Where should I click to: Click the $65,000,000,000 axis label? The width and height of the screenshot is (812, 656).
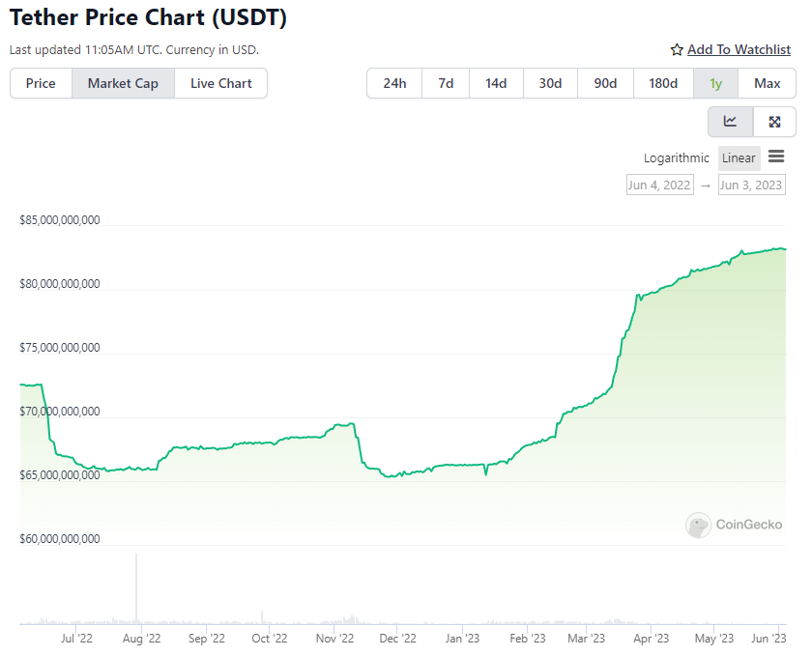pos(60,474)
